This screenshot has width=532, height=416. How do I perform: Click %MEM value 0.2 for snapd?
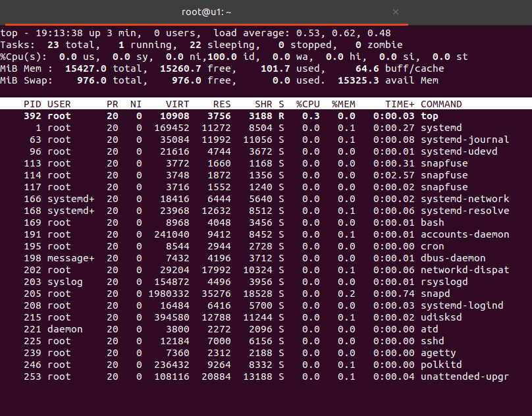[x=346, y=294]
